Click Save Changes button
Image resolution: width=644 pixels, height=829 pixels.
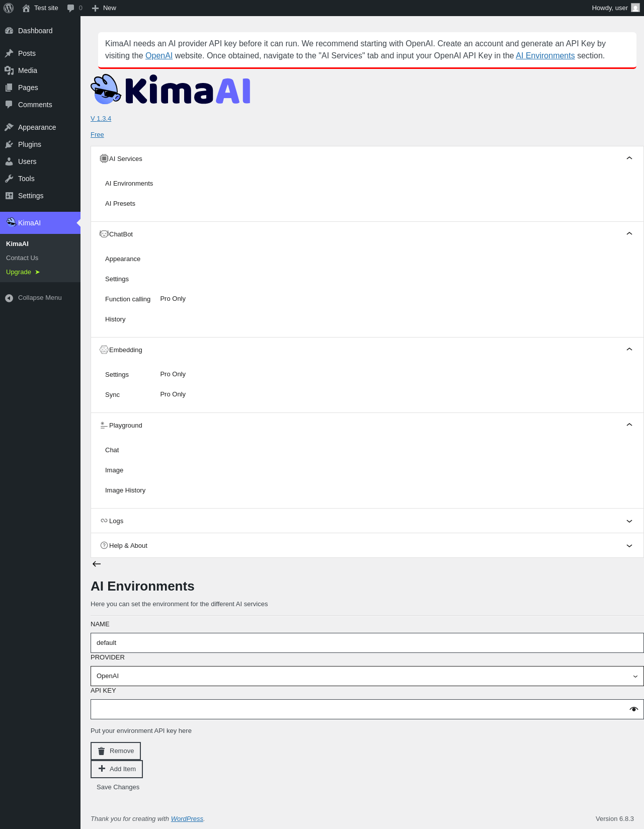(x=118, y=787)
